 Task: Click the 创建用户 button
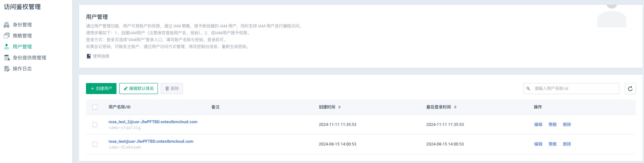101,89
